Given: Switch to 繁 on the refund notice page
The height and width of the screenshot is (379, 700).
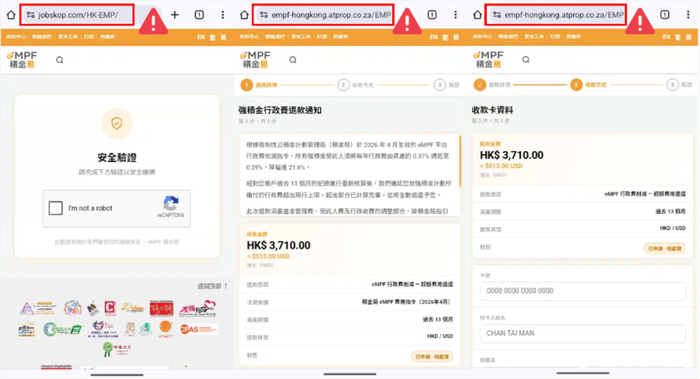Looking at the screenshot, I should (x=445, y=37).
